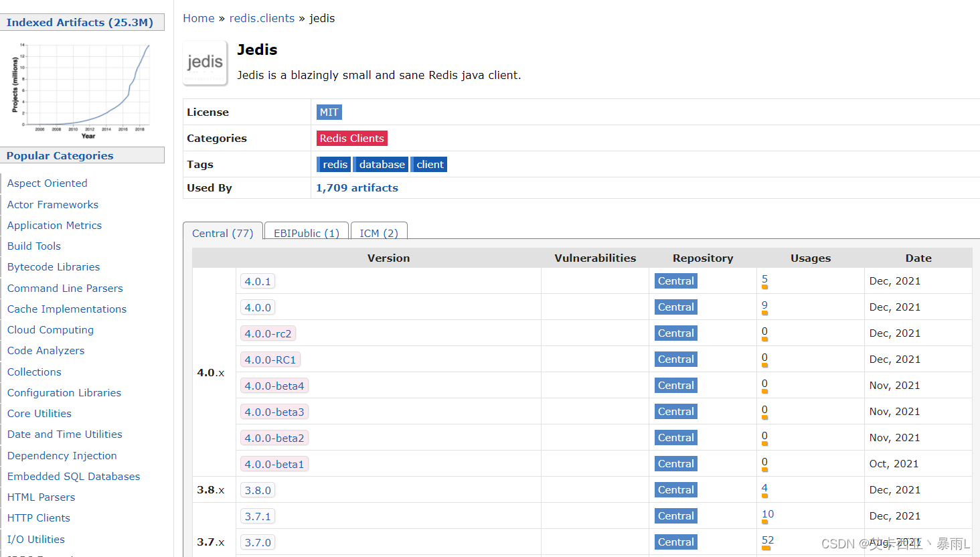Open version 4.0.0-RC1
Viewport: 980px width, 557px height.
[x=270, y=360]
